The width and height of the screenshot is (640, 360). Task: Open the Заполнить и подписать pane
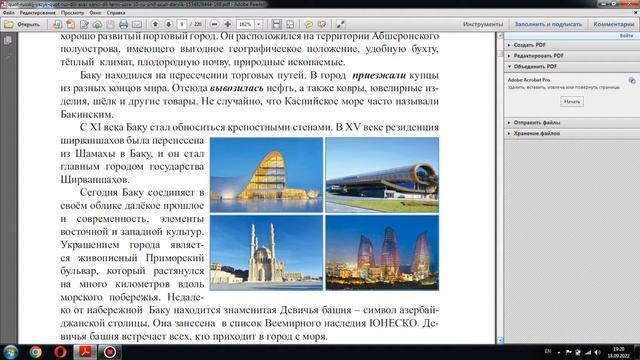pos(548,24)
